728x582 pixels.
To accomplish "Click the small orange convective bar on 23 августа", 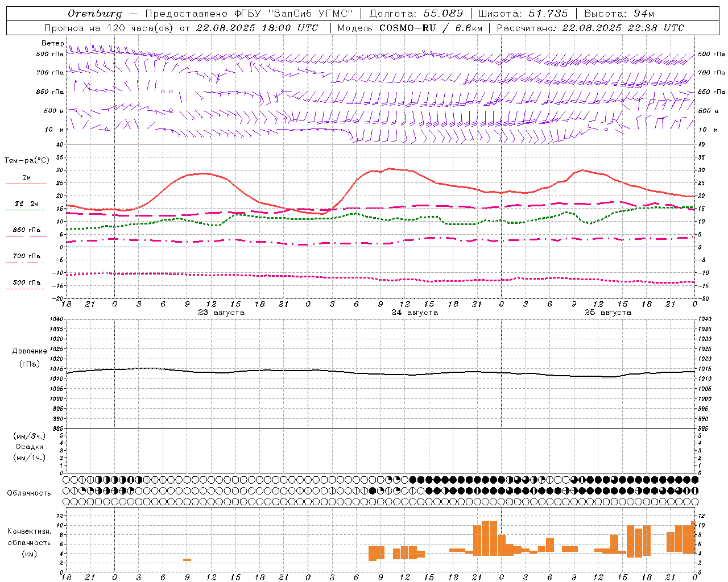I will click(x=187, y=560).
